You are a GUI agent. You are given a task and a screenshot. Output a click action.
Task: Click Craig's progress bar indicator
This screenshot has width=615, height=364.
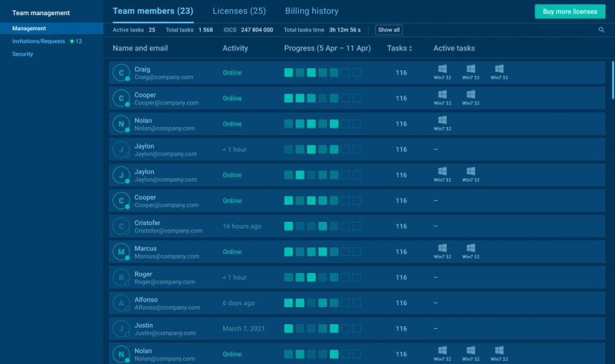tap(322, 72)
